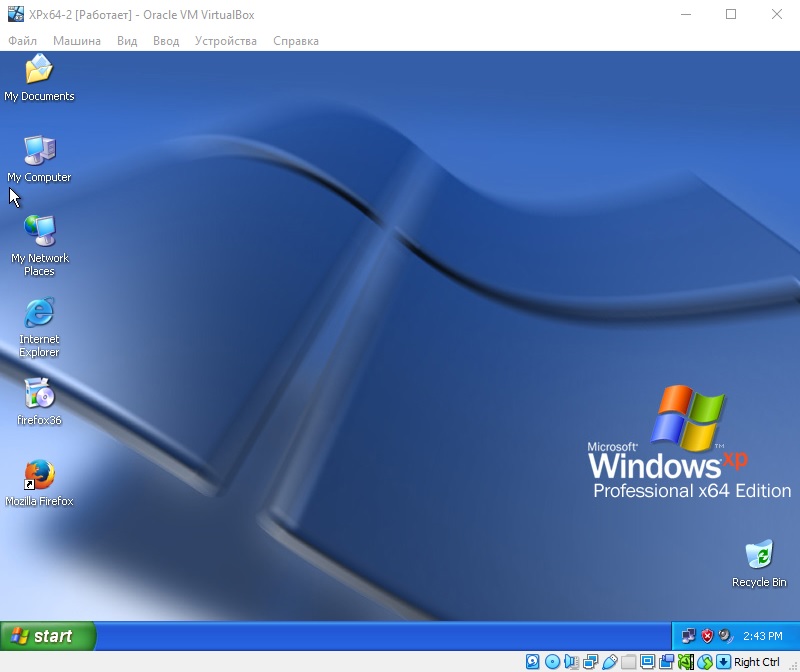Click the network connection tray icon
The width and height of the screenshot is (800, 672).
688,636
